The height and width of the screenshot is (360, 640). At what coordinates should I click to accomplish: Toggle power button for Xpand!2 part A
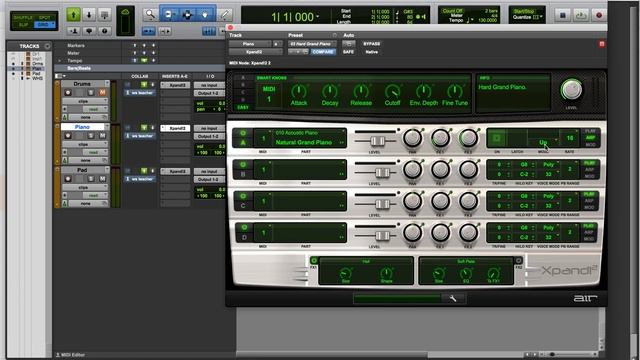click(x=243, y=133)
